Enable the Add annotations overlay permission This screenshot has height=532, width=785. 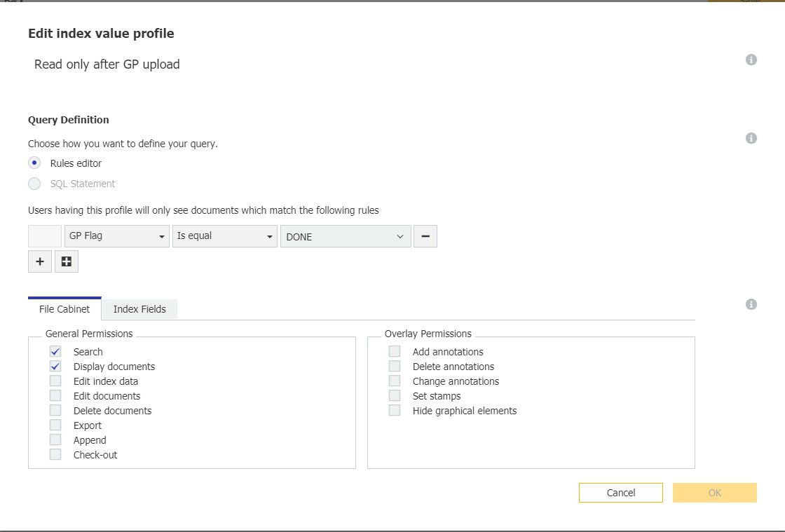pos(395,351)
